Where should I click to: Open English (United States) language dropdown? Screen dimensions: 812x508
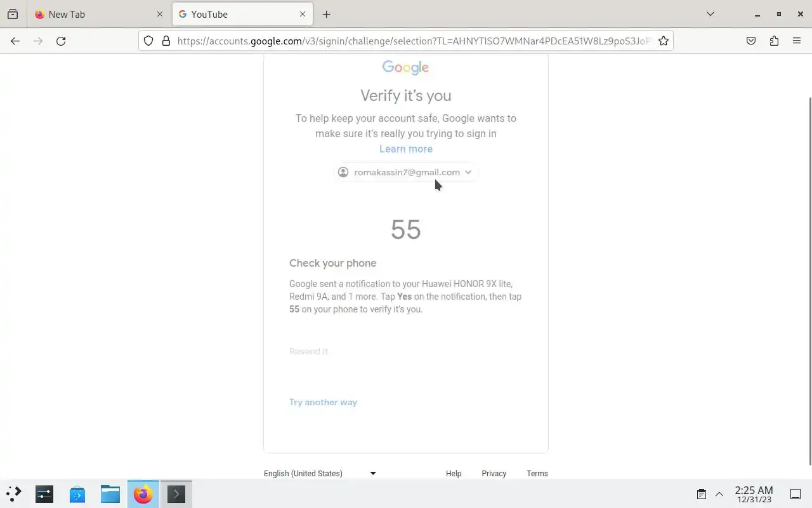pyautogui.click(x=320, y=473)
